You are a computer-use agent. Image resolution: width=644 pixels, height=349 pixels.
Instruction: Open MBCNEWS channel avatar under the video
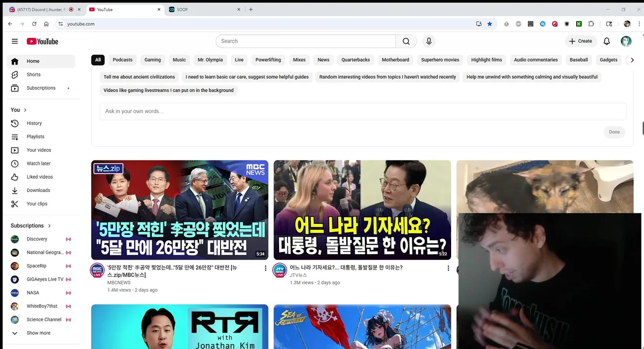coord(97,270)
